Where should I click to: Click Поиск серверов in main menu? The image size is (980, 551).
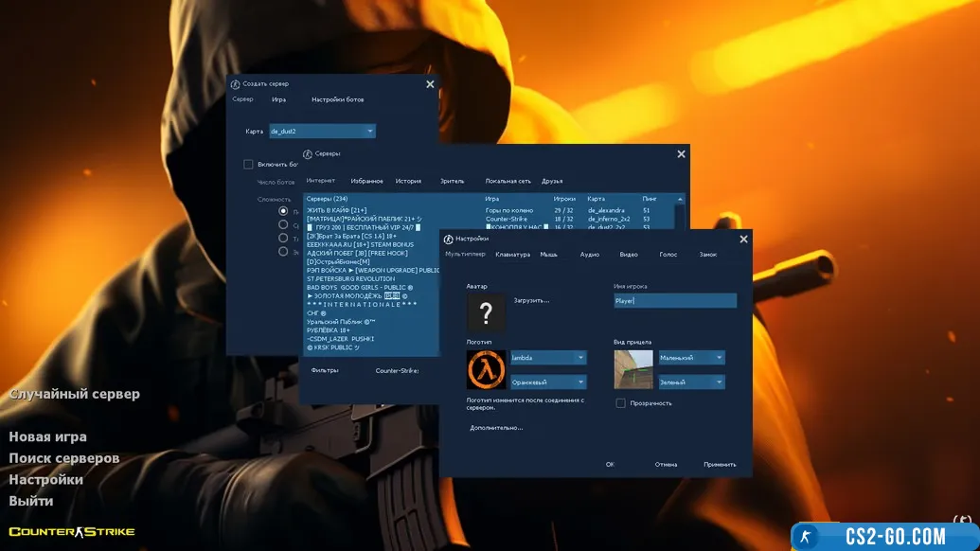click(x=64, y=458)
